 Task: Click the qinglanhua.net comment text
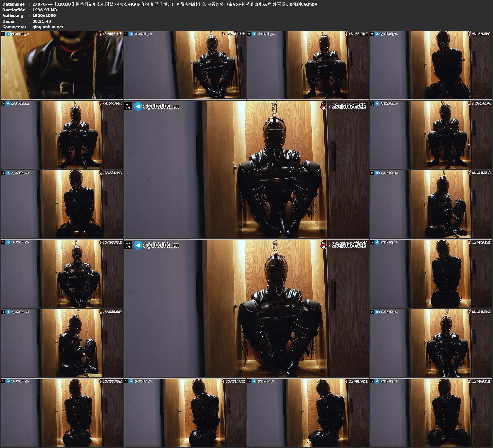[48, 27]
